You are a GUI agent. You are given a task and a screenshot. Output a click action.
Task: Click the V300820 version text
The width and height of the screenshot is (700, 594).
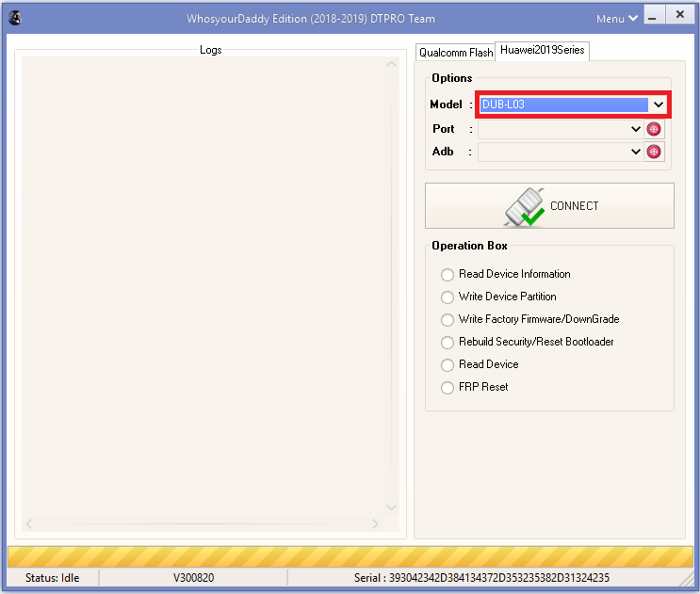pos(194,578)
